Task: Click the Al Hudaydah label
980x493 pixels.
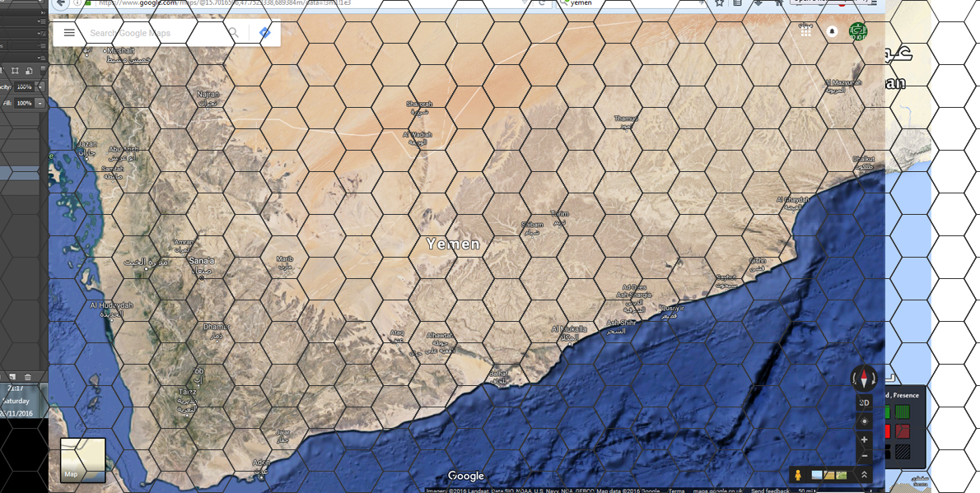Action: 111,305
